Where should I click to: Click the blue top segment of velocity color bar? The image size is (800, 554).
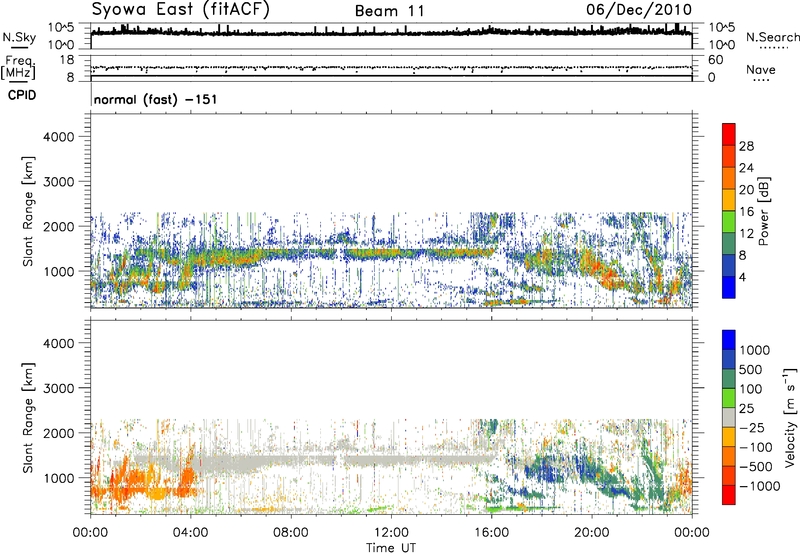pyautogui.click(x=729, y=340)
